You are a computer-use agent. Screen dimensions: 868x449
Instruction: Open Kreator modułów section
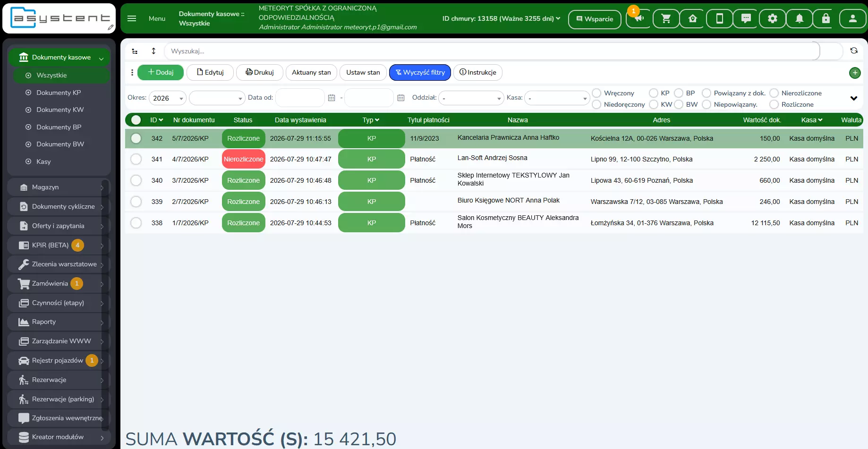59,437
